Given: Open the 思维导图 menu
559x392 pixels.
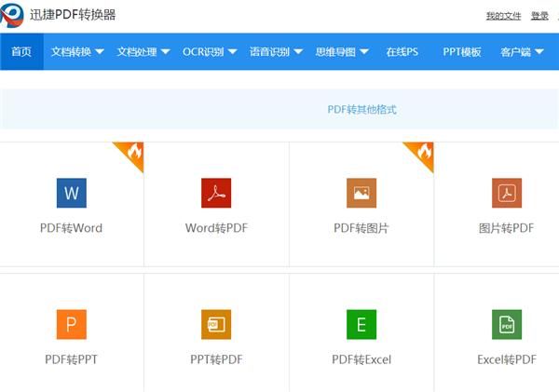Looking at the screenshot, I should point(335,51).
